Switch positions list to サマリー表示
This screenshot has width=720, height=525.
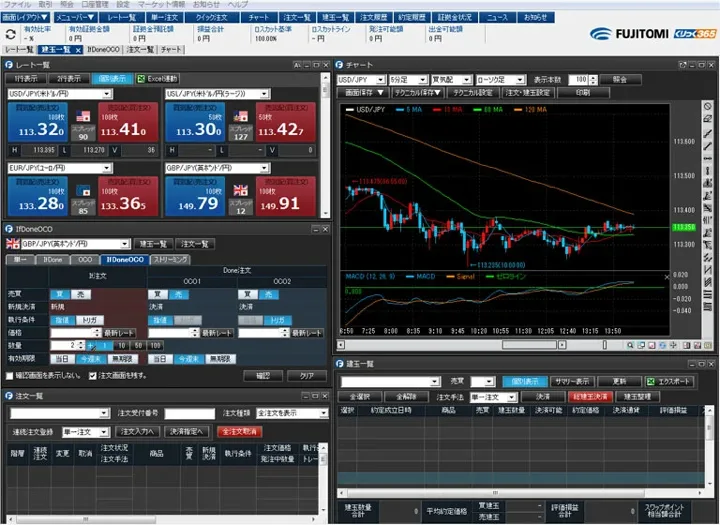click(x=572, y=381)
